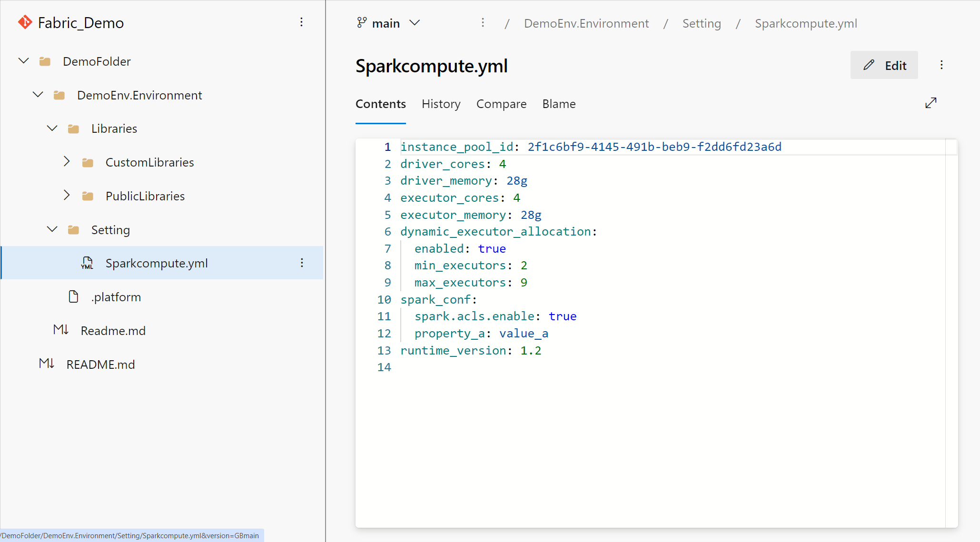The height and width of the screenshot is (542, 980).
Task: Expand the PublicLibraries folder
Action: point(66,196)
